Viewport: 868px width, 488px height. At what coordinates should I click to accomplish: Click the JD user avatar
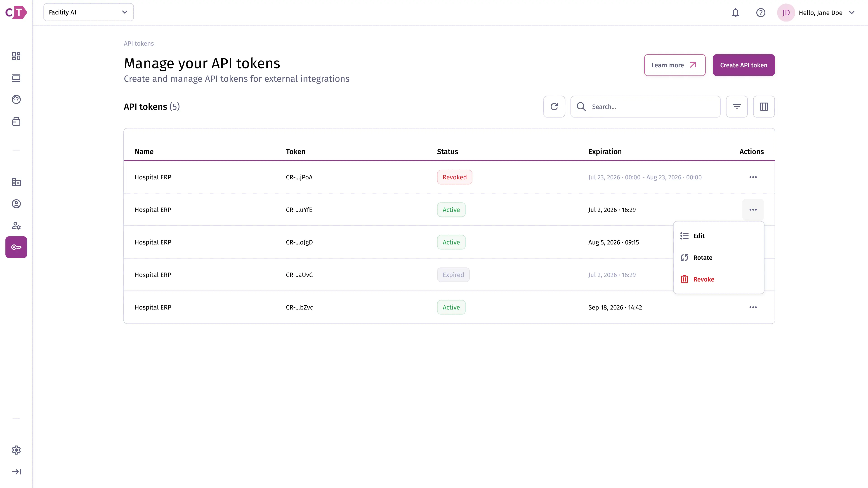(x=786, y=13)
